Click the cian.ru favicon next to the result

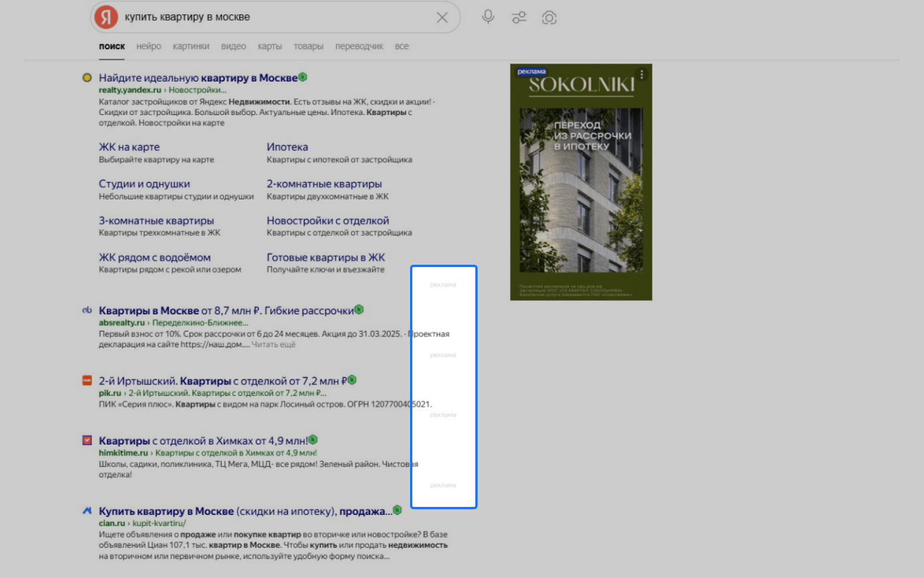click(x=87, y=511)
